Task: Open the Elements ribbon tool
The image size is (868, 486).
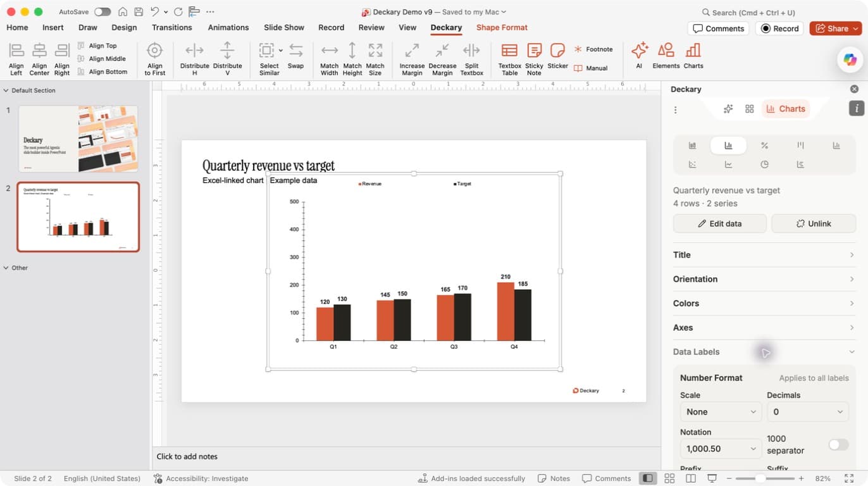Action: click(x=666, y=51)
